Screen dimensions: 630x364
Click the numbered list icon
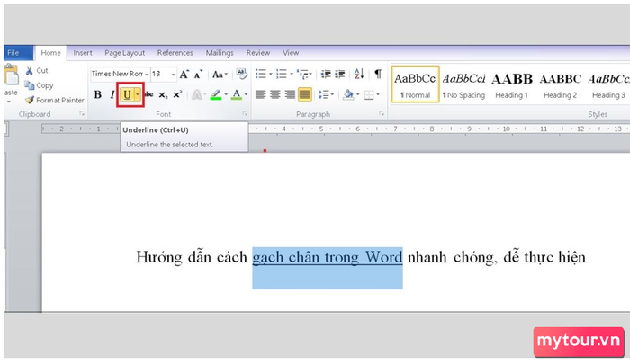tap(282, 74)
